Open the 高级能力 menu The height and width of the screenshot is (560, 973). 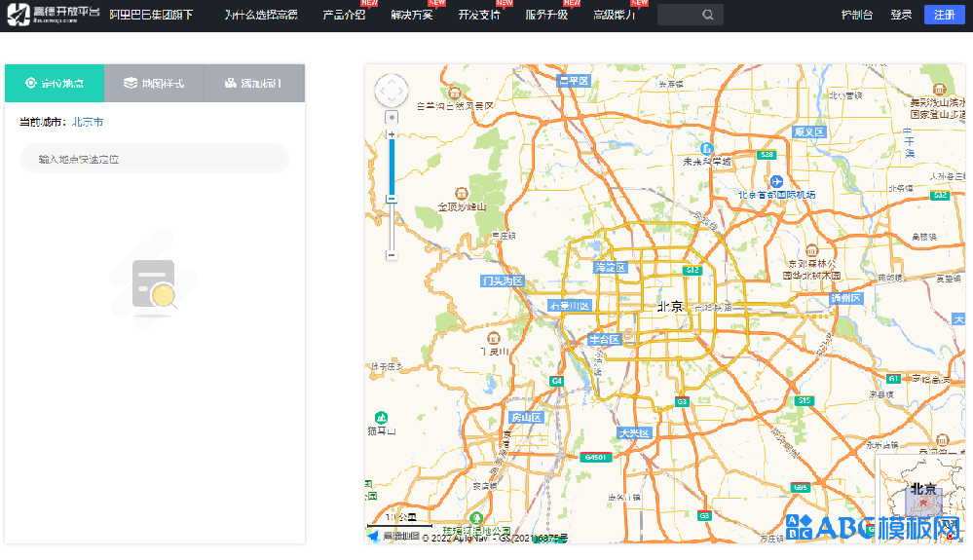pyautogui.click(x=614, y=15)
